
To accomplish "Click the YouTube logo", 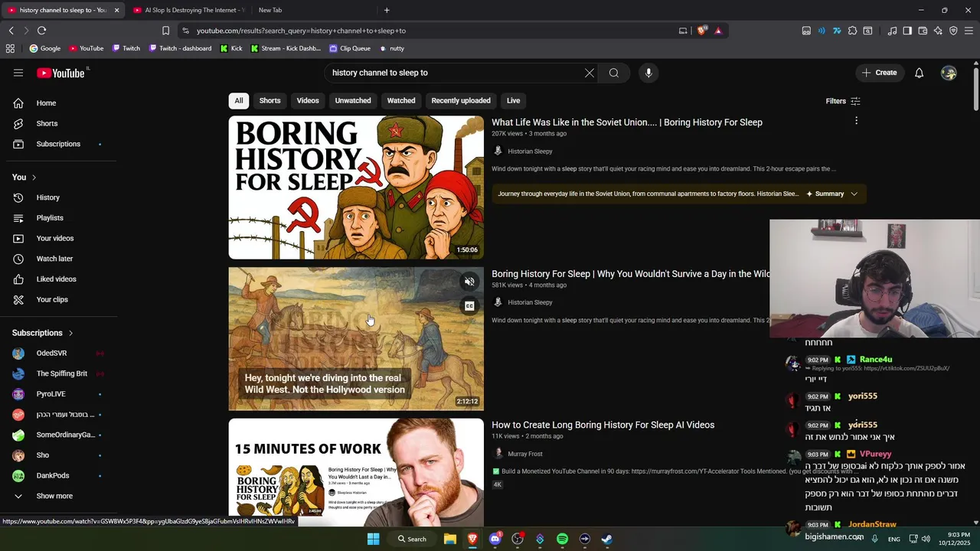I will tap(60, 73).
